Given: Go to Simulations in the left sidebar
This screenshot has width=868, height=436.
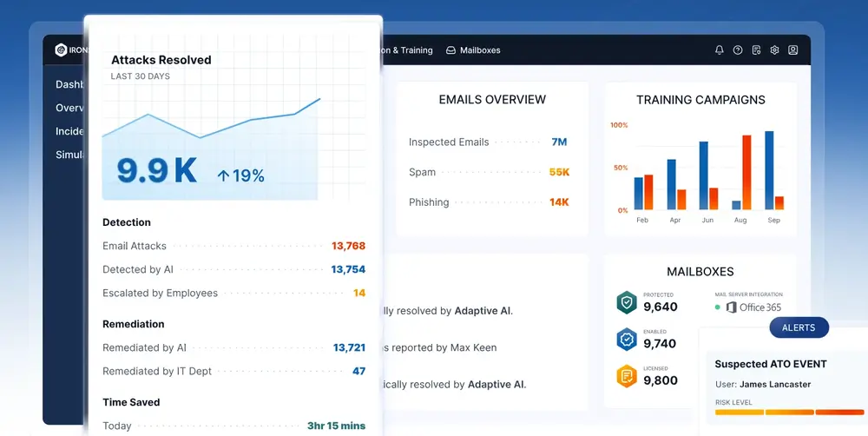Looking at the screenshot, I should (x=69, y=155).
